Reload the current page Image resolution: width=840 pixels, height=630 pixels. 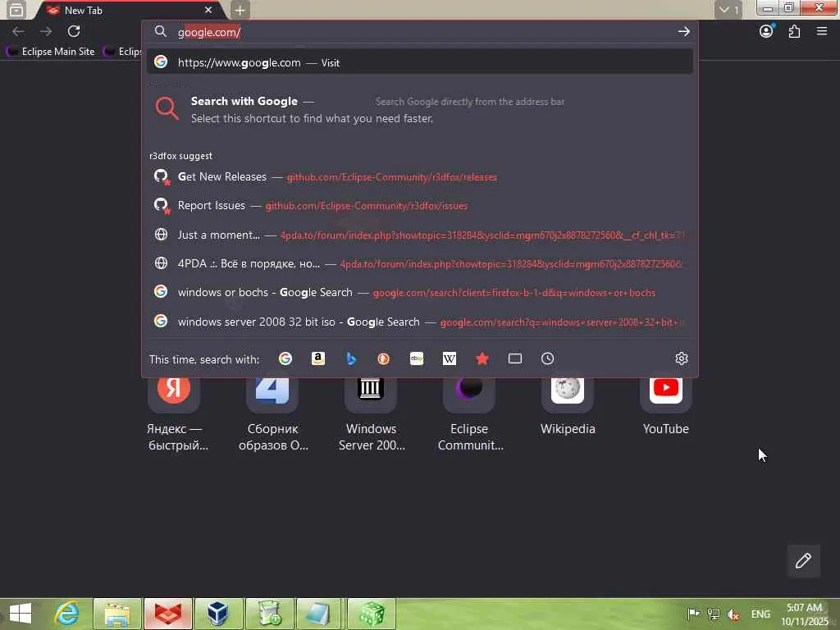[x=74, y=31]
